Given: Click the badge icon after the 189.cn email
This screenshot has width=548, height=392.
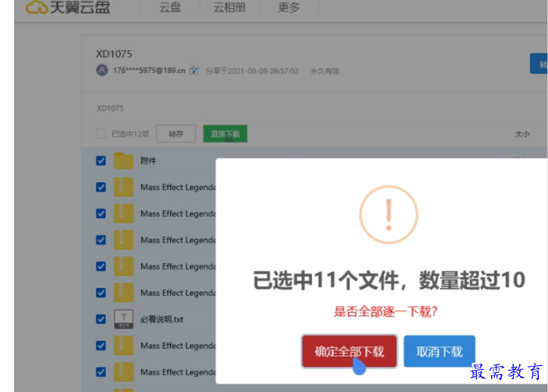Looking at the screenshot, I should point(194,71).
